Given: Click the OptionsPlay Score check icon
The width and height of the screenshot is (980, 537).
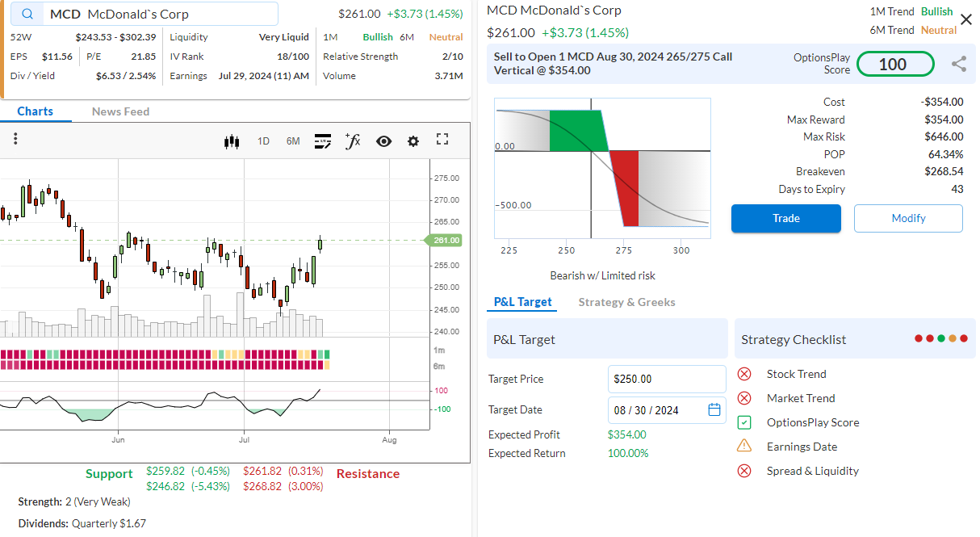Looking at the screenshot, I should (x=744, y=422).
